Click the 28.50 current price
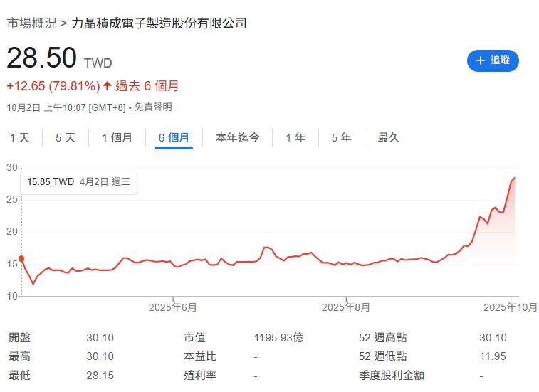This screenshot has width=539, height=392. coord(41,58)
